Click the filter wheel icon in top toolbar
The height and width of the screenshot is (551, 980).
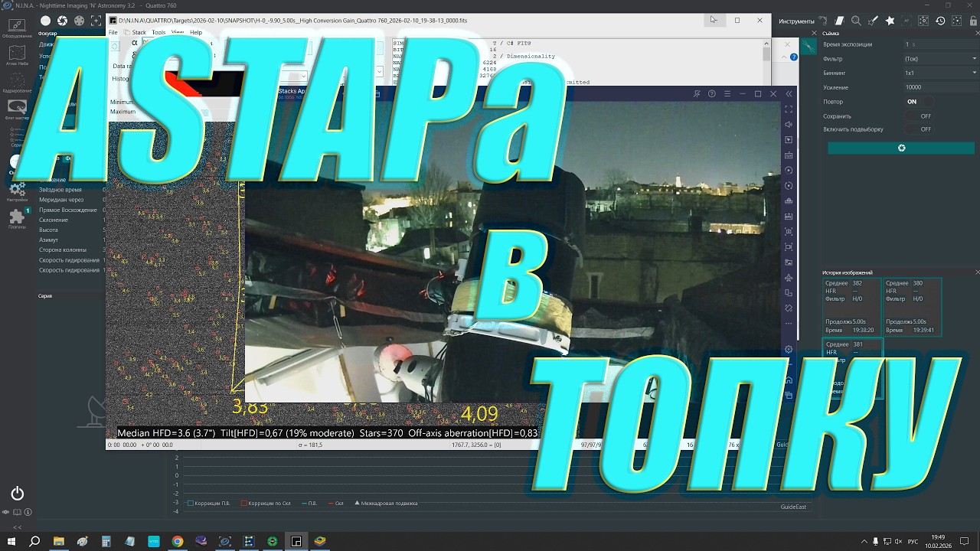coord(79,21)
